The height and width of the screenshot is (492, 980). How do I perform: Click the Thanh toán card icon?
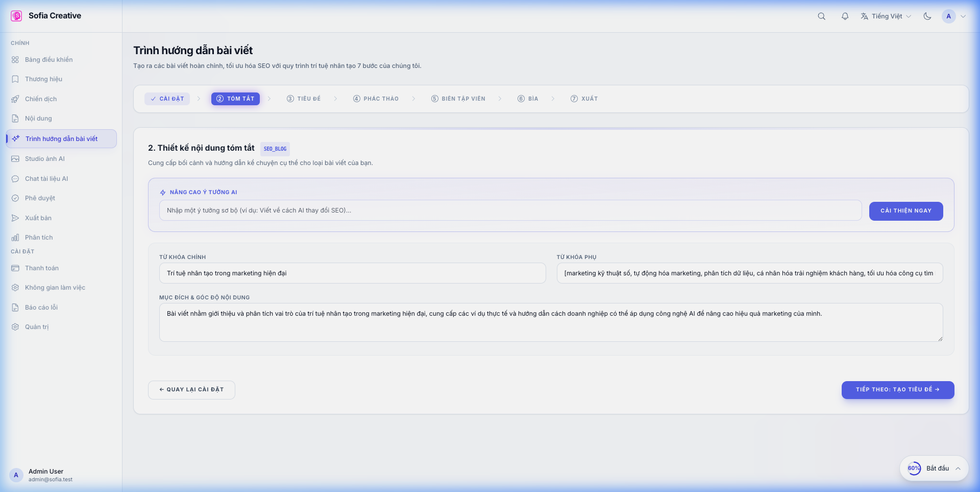click(15, 268)
